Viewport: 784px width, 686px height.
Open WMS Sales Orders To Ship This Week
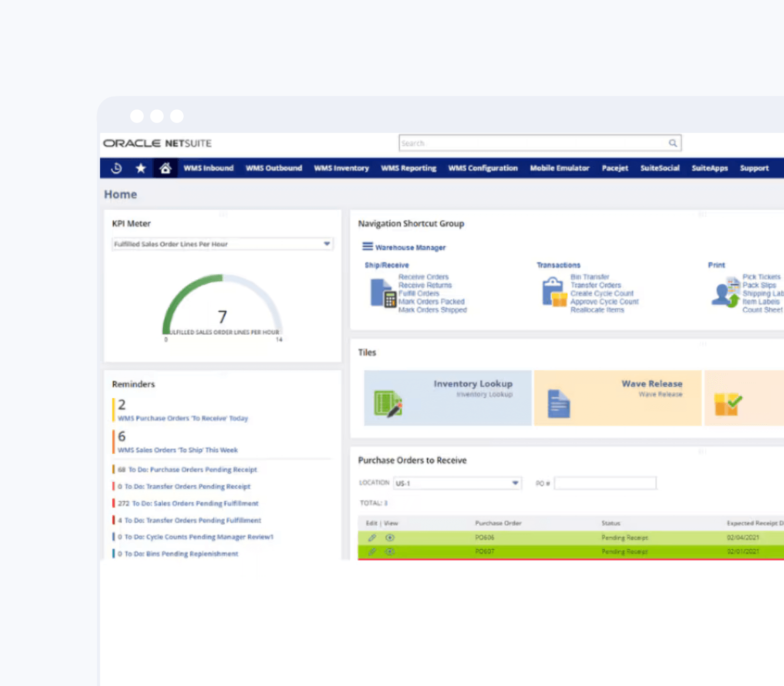point(178,450)
